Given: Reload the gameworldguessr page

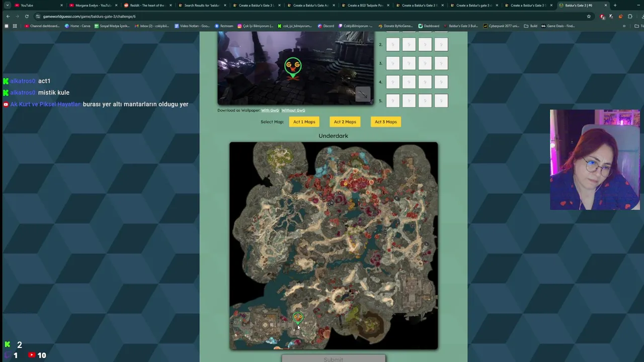Looking at the screenshot, I should click(27, 16).
